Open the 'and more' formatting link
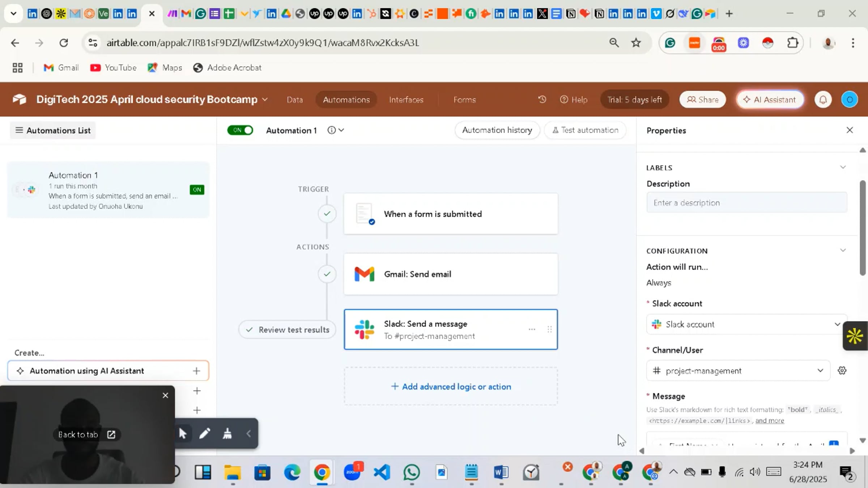This screenshot has height=488, width=868. (770, 421)
